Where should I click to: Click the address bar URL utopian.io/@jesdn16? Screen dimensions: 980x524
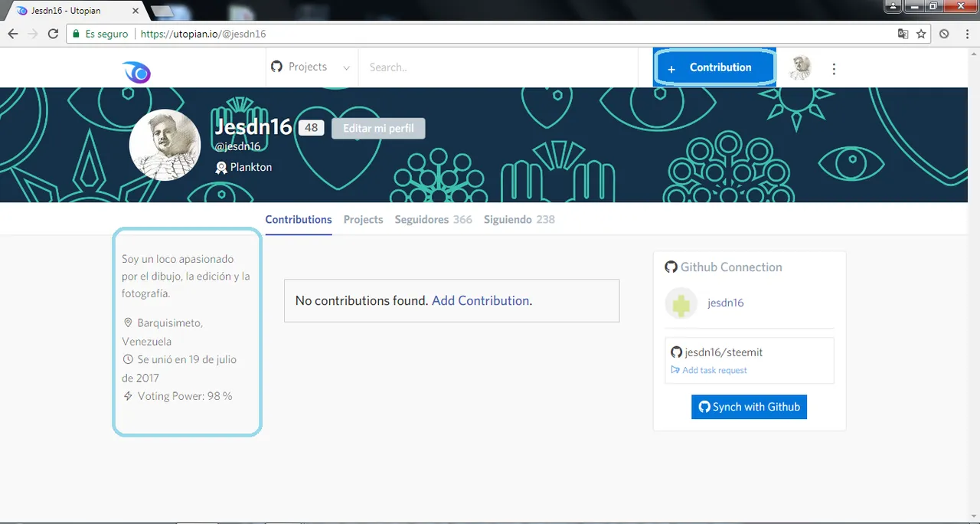(204, 34)
